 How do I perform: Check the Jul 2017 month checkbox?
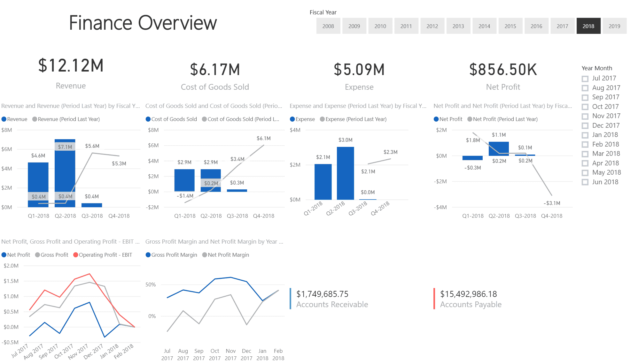pyautogui.click(x=585, y=79)
